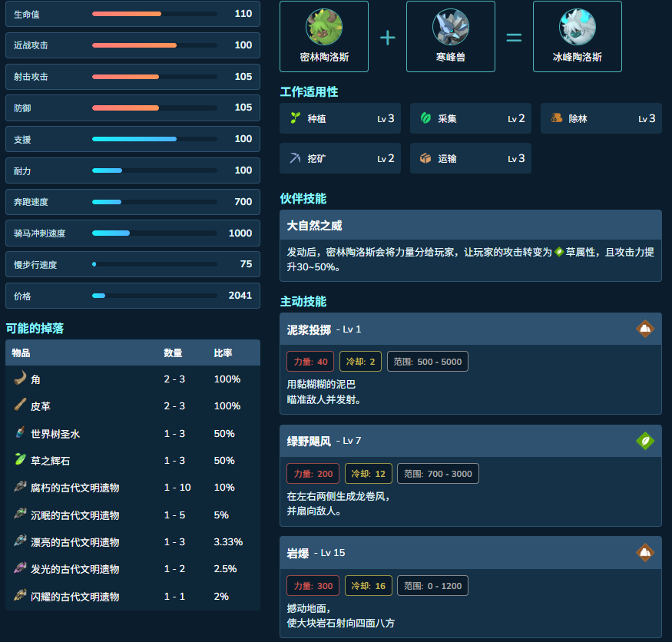672x642 pixels.
Task: Click the 世界树圣水 item icon
Action: coord(20,432)
